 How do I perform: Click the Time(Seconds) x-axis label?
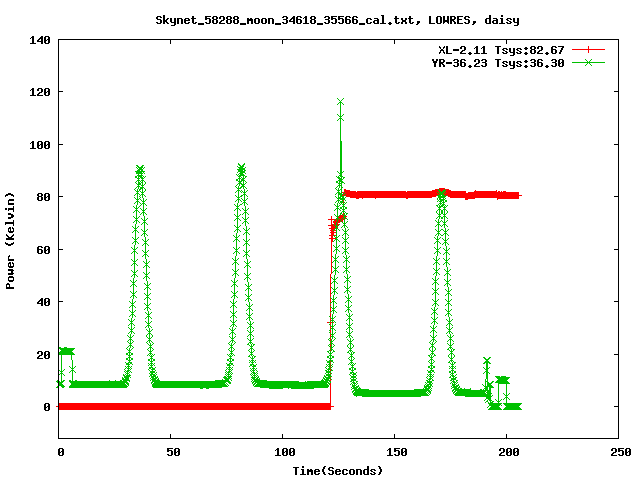click(338, 471)
